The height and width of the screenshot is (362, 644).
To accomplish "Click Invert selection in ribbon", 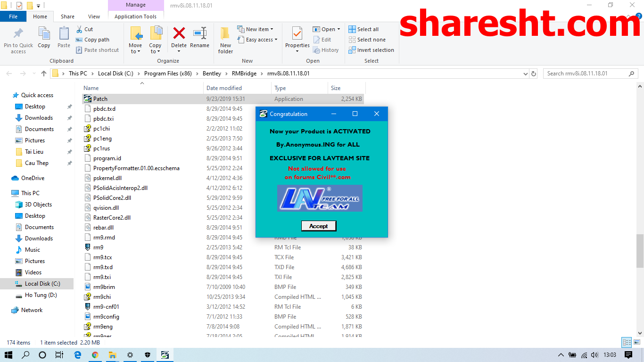I will click(x=371, y=50).
